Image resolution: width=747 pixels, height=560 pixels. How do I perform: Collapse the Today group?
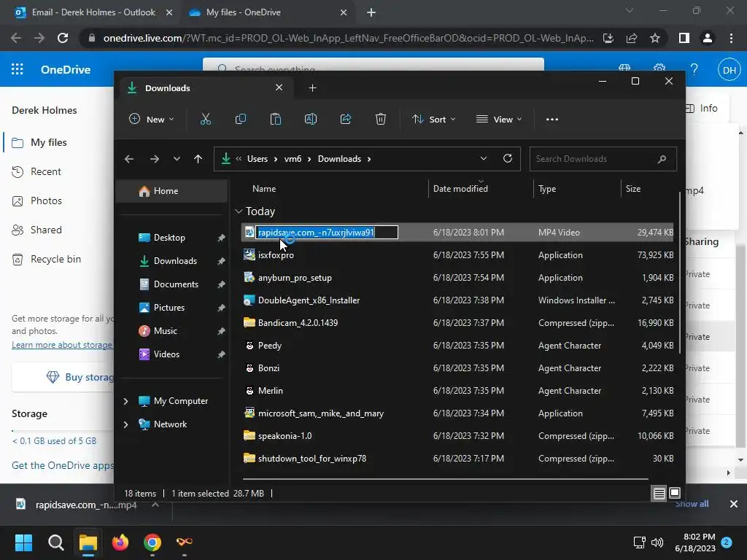click(239, 211)
